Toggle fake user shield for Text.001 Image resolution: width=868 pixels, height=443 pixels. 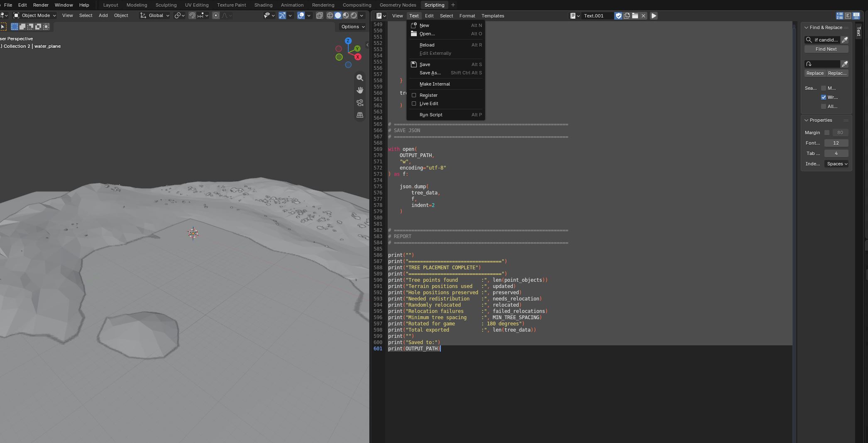(x=619, y=16)
